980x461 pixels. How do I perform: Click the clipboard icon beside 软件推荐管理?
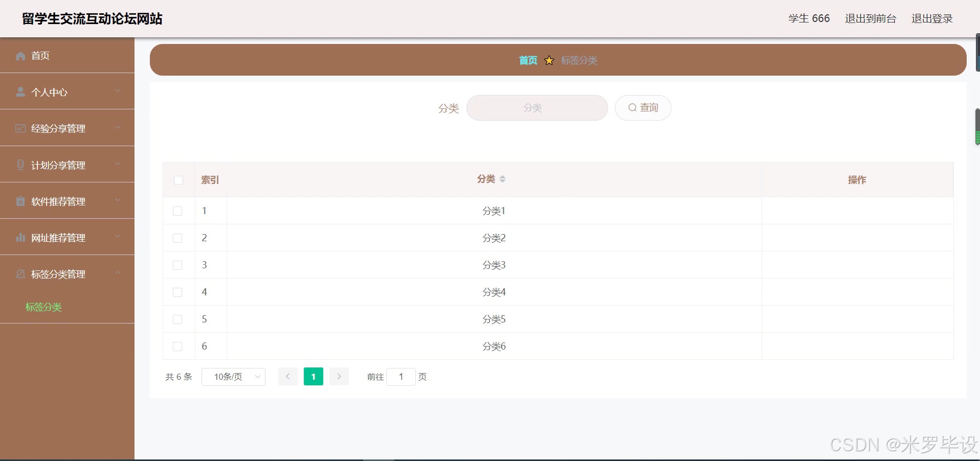[20, 201]
